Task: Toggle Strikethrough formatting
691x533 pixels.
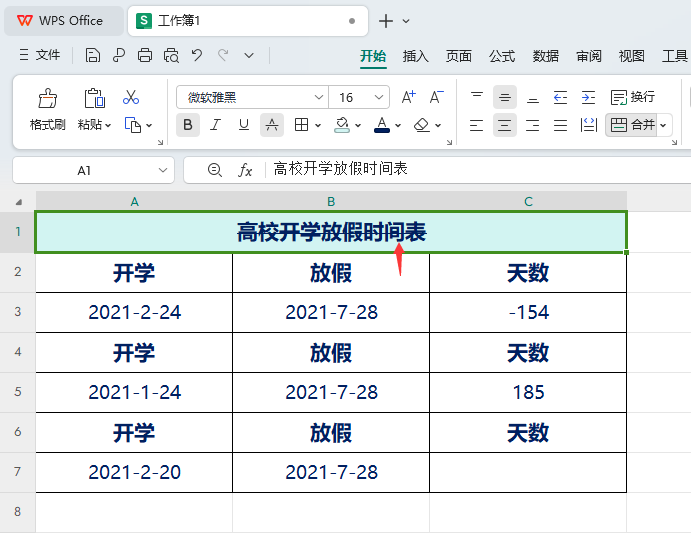Action: pos(272,125)
